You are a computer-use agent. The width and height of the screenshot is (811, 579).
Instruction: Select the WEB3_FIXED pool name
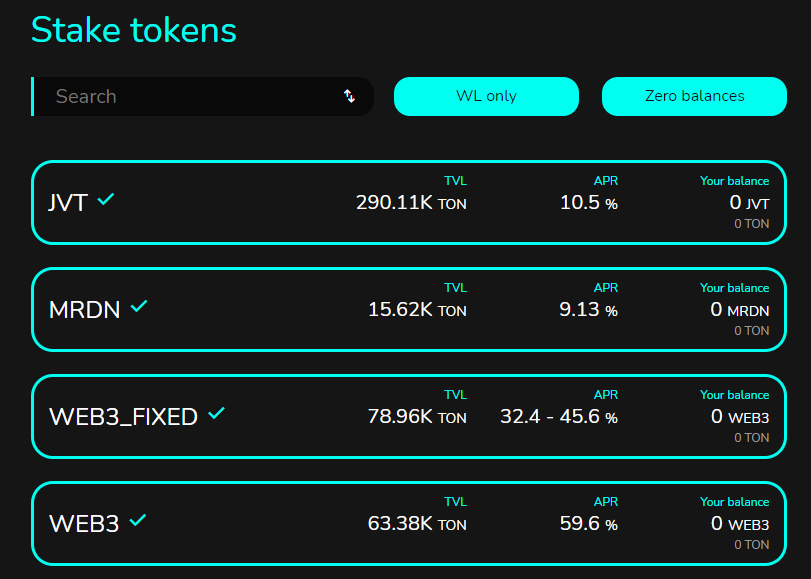123,417
